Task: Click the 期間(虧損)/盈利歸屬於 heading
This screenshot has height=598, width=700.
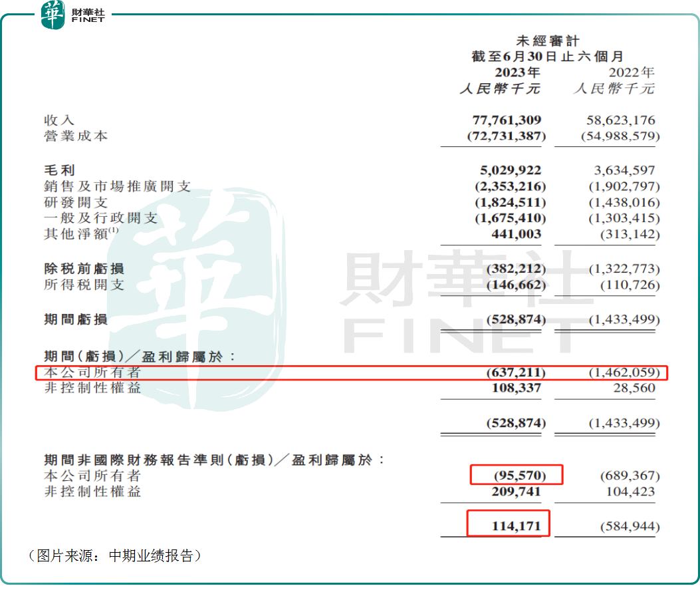Action: click(140, 357)
